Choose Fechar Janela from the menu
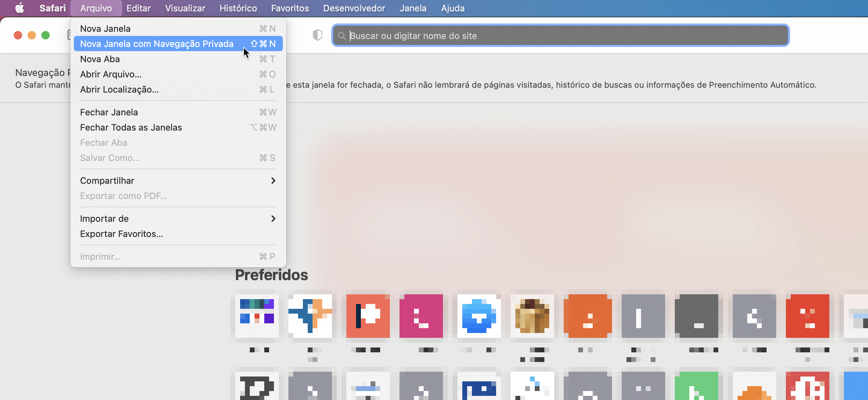This screenshot has width=868, height=400. 178,112
